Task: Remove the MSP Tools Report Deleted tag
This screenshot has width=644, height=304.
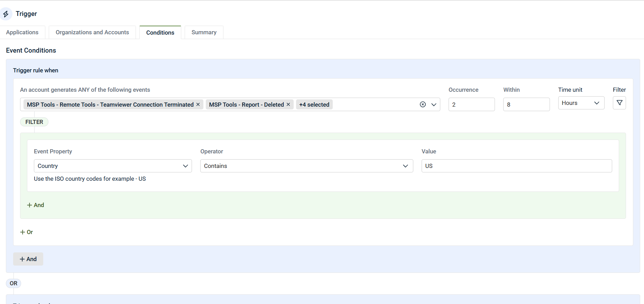Action: [288, 105]
